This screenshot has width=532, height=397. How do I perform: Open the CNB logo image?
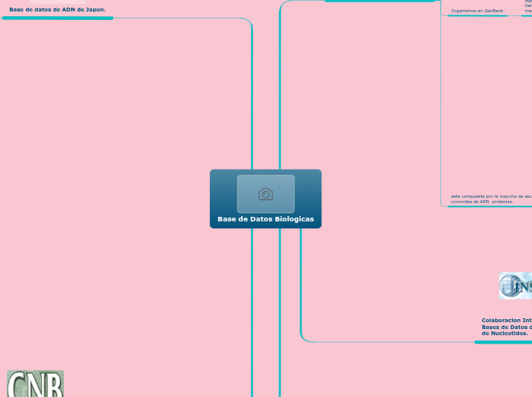[x=35, y=384]
